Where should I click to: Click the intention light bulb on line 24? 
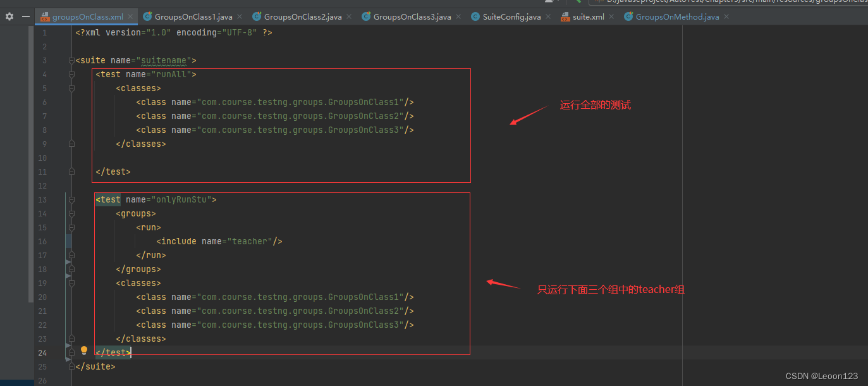[84, 351]
